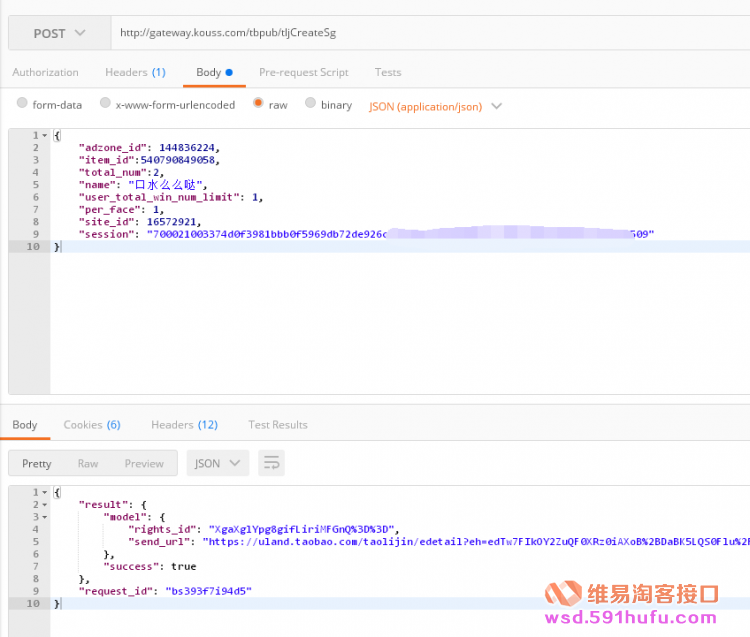The width and height of the screenshot is (750, 637).
Task: Click the name value in request body
Action: [x=165, y=185]
